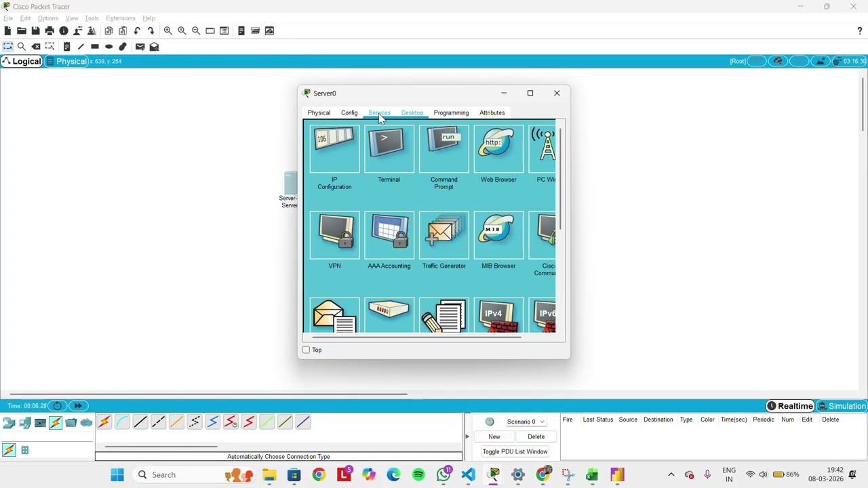Open the Attributes tab in Server0
This screenshot has height=488, width=868.
pos(492,113)
